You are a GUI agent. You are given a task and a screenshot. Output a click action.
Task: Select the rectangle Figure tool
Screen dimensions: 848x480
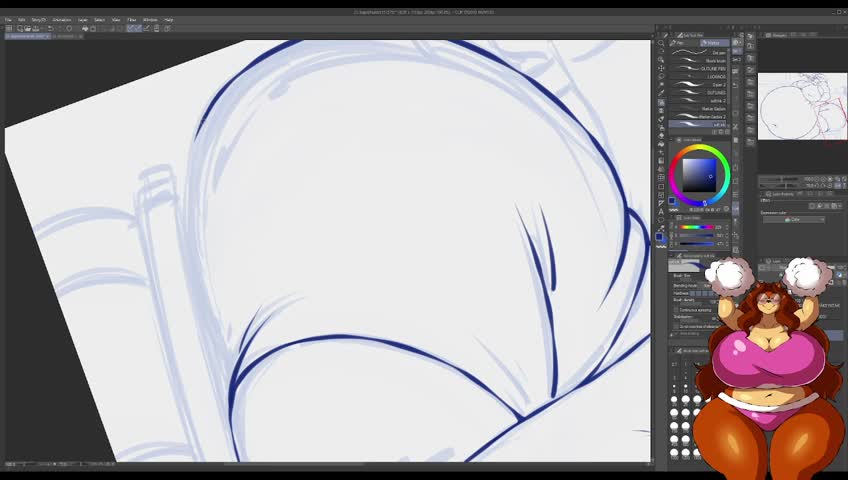(661, 186)
